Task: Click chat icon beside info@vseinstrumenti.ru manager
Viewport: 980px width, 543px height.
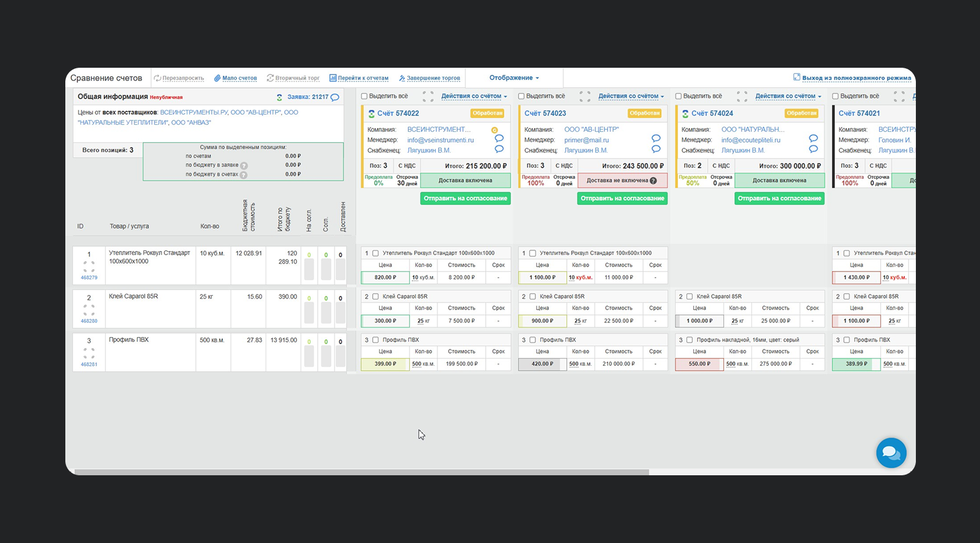Action: [x=499, y=139]
